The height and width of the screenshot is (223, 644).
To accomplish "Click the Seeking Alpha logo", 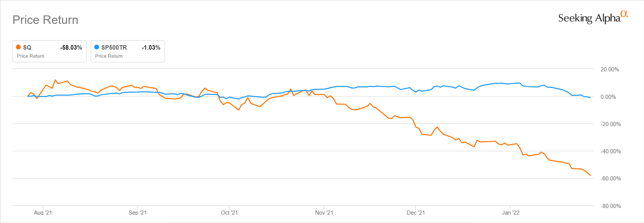I will click(589, 18).
